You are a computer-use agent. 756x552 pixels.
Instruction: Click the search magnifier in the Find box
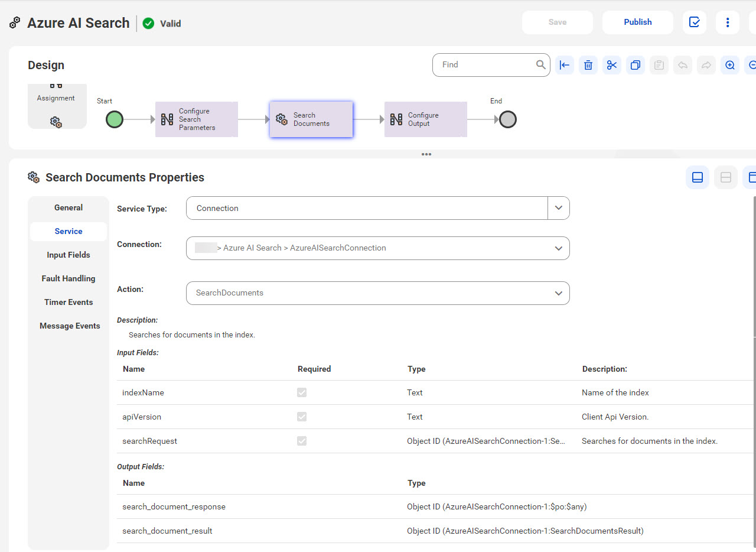point(540,65)
